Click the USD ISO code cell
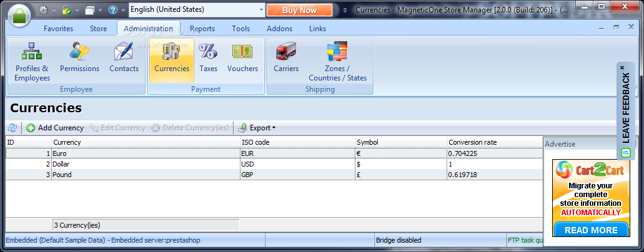 [x=298, y=164]
